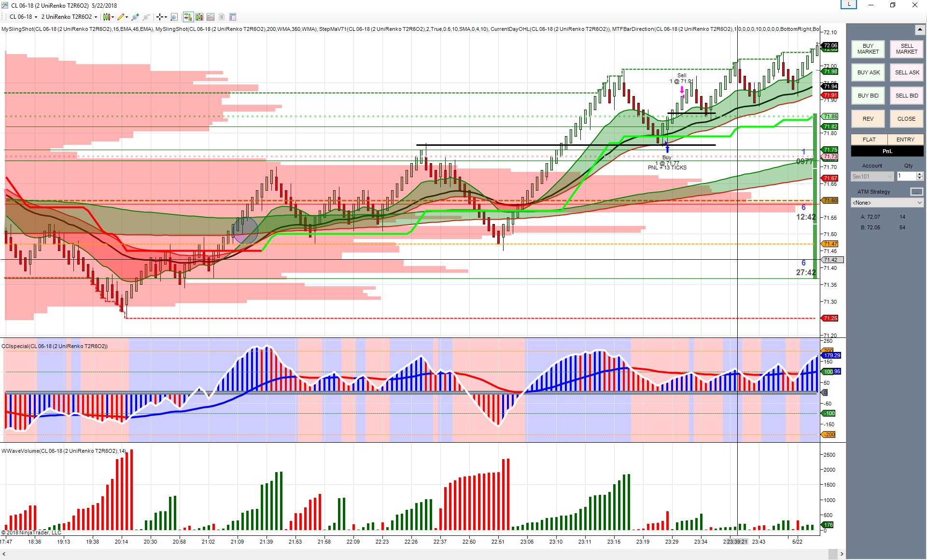This screenshot has width=927, height=560.
Task: Click the BUY MARKET button
Action: (x=868, y=49)
